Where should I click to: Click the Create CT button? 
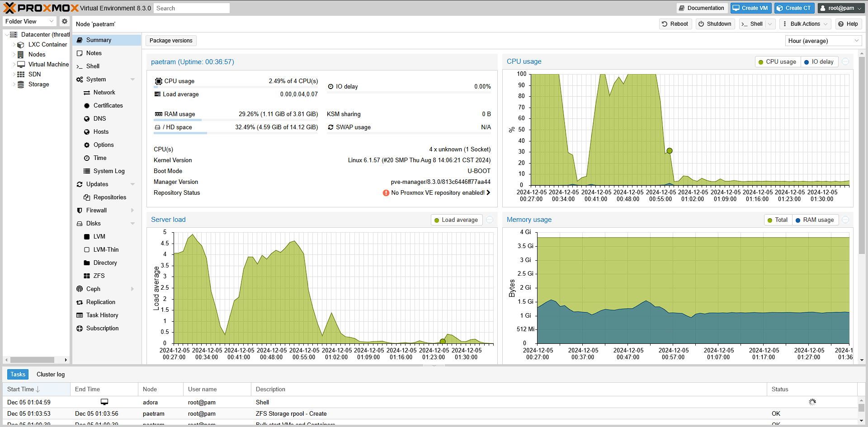click(794, 8)
